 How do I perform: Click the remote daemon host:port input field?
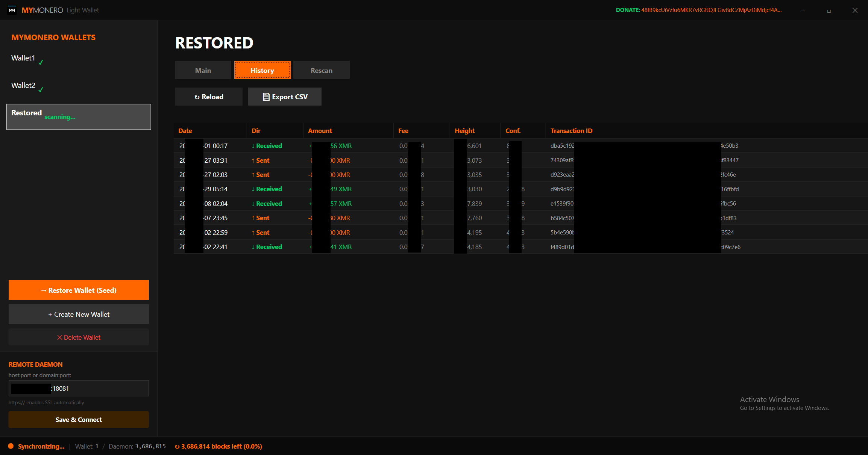(x=79, y=388)
